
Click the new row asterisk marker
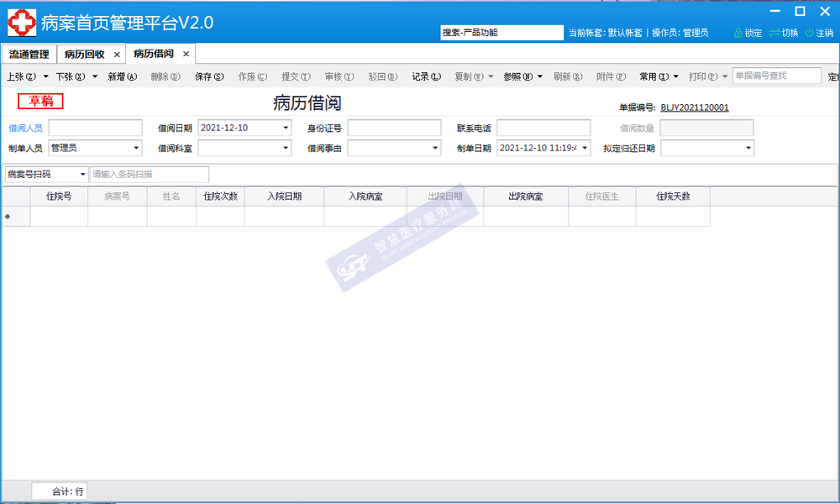point(8,217)
